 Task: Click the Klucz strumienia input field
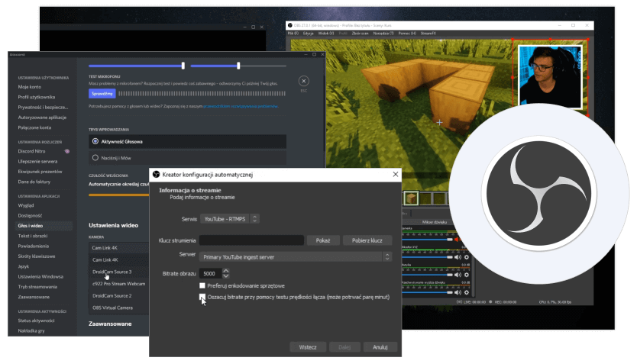[x=251, y=240]
